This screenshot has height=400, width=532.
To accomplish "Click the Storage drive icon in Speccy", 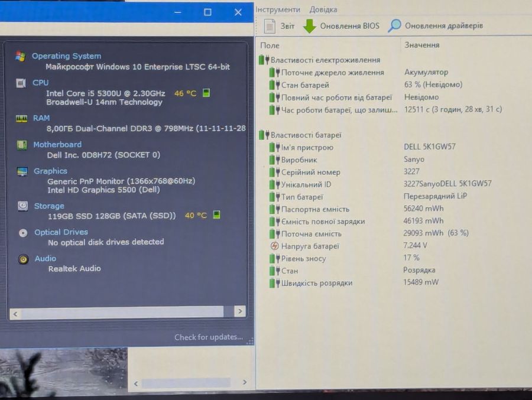I will (22, 206).
